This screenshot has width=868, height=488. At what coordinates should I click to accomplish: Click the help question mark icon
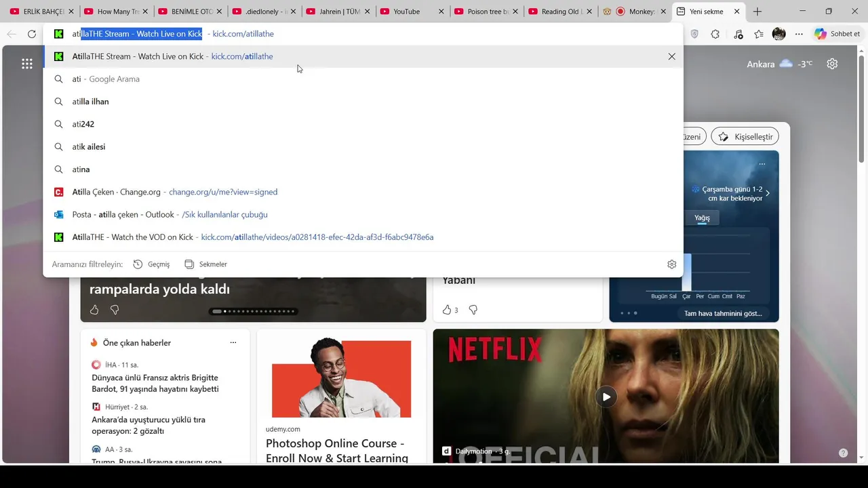coord(843,453)
